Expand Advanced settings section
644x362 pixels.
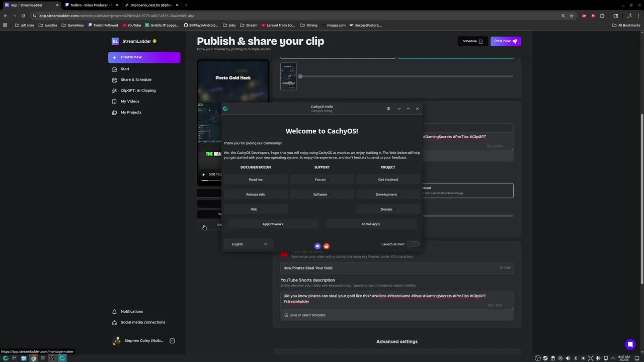click(x=397, y=342)
